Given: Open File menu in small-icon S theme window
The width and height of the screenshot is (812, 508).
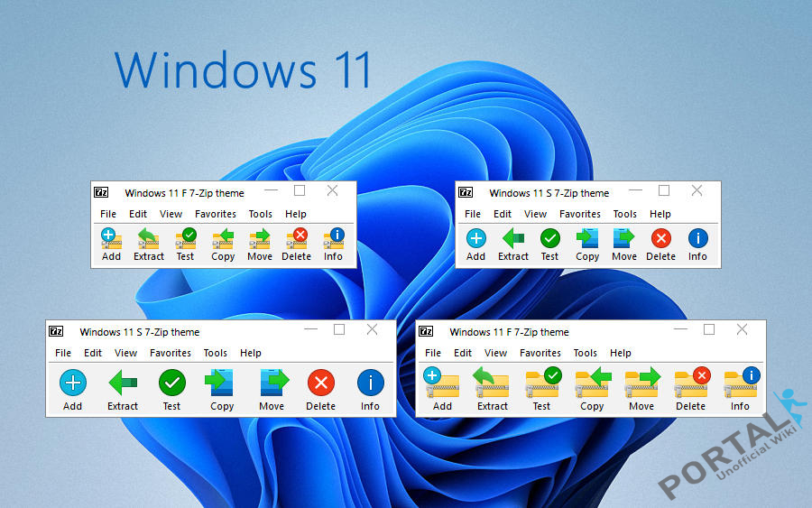Looking at the screenshot, I should [473, 214].
